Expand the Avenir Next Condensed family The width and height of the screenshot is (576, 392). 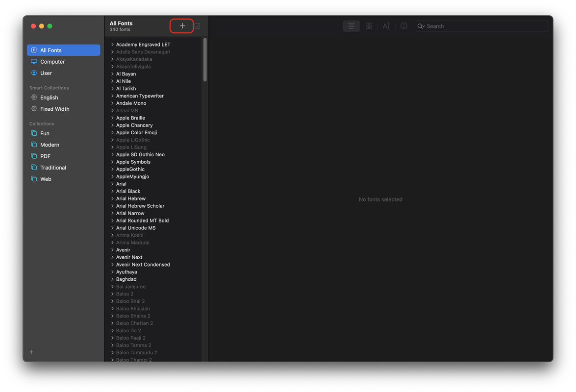tap(112, 265)
